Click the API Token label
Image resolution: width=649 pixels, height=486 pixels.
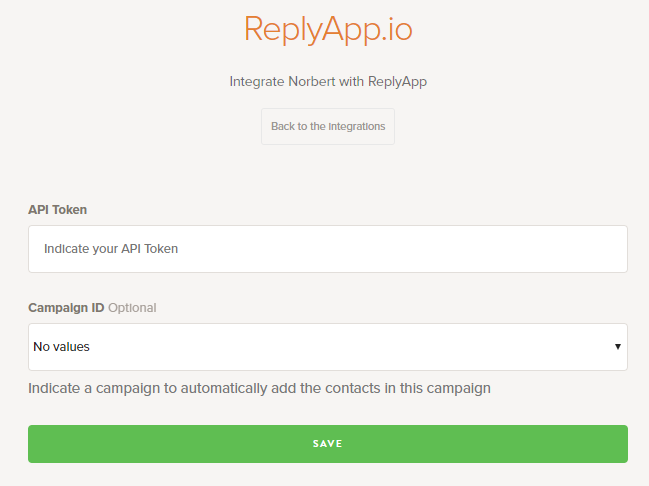tap(57, 210)
